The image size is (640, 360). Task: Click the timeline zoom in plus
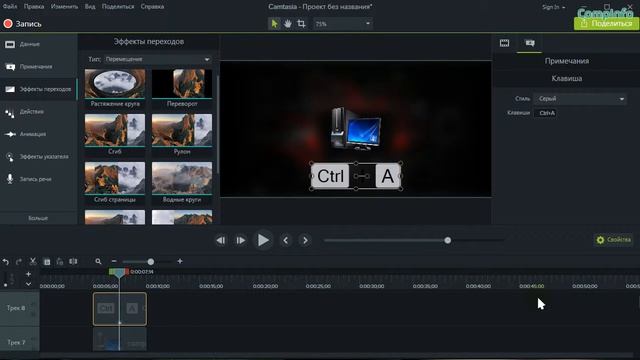coord(180,261)
